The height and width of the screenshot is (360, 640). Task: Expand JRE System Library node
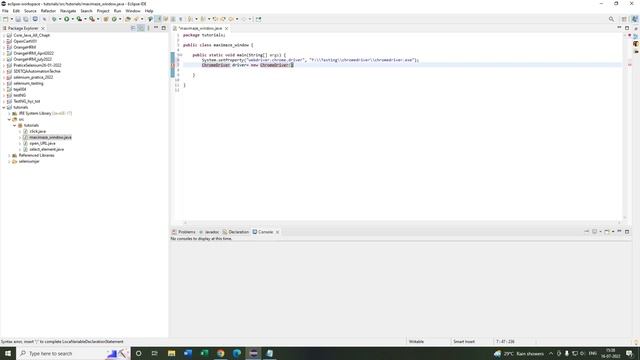click(x=9, y=113)
